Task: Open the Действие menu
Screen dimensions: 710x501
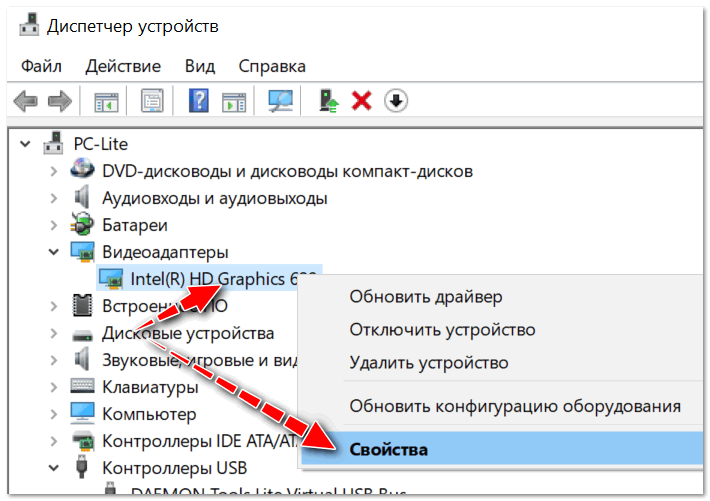Action: (x=123, y=66)
